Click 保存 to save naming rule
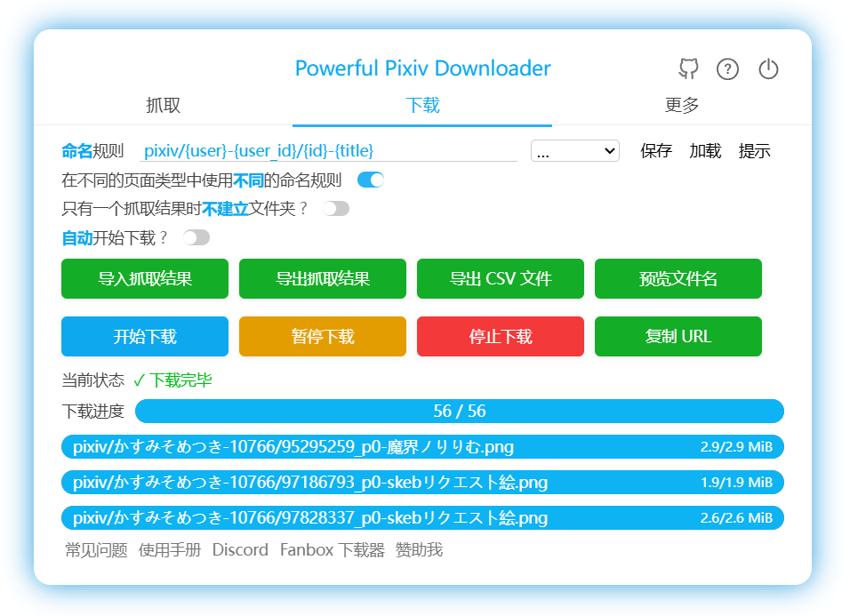The image size is (850, 616). [x=656, y=150]
